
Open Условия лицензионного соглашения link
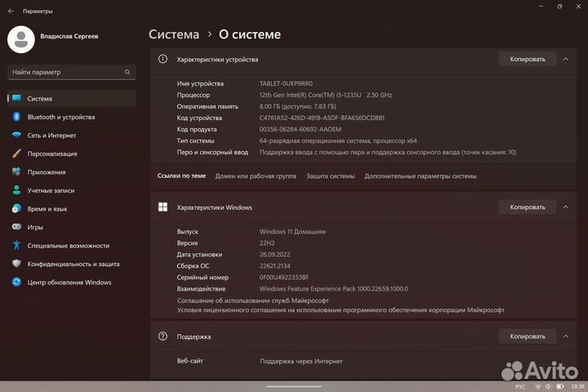click(341, 310)
